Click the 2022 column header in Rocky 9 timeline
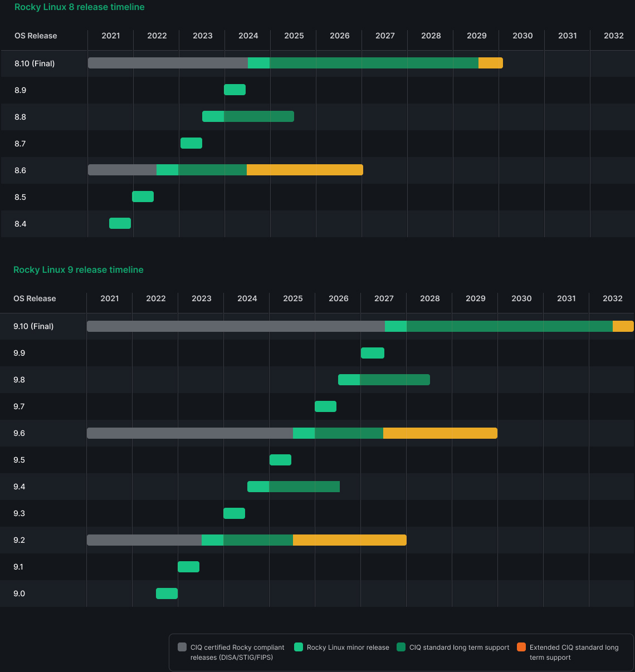This screenshot has width=635, height=672. click(x=156, y=298)
